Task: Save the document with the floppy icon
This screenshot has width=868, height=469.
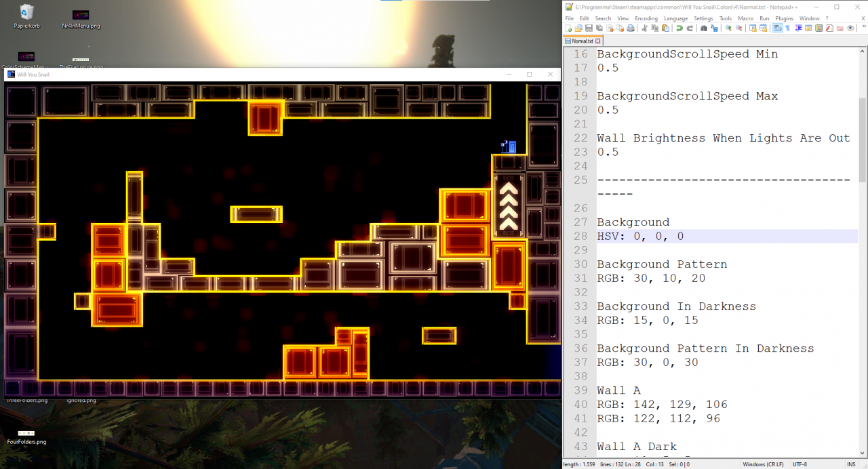Action: [589, 28]
